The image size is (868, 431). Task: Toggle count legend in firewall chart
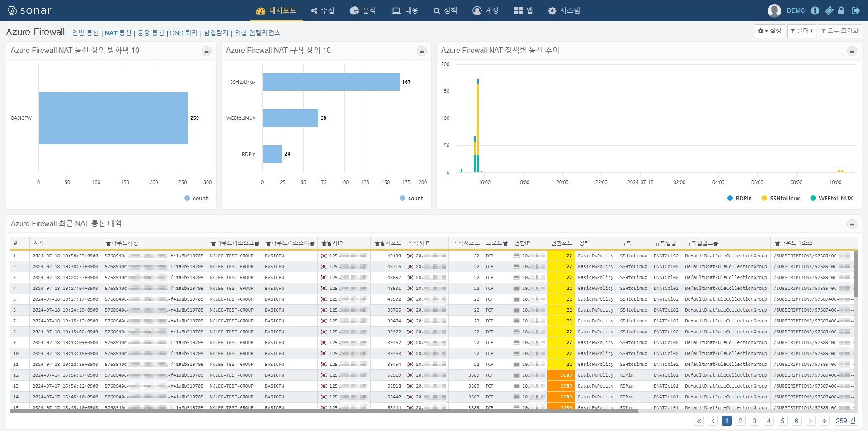pos(196,198)
